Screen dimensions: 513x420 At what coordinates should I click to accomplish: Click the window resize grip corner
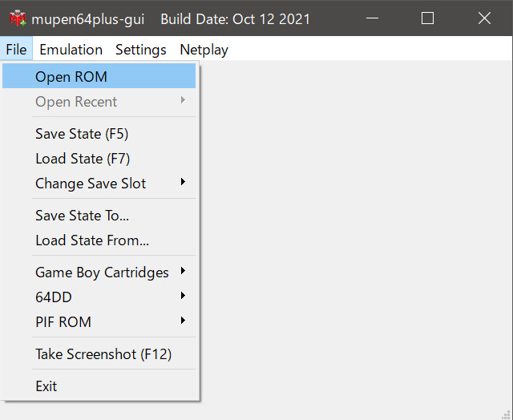click(x=506, y=414)
